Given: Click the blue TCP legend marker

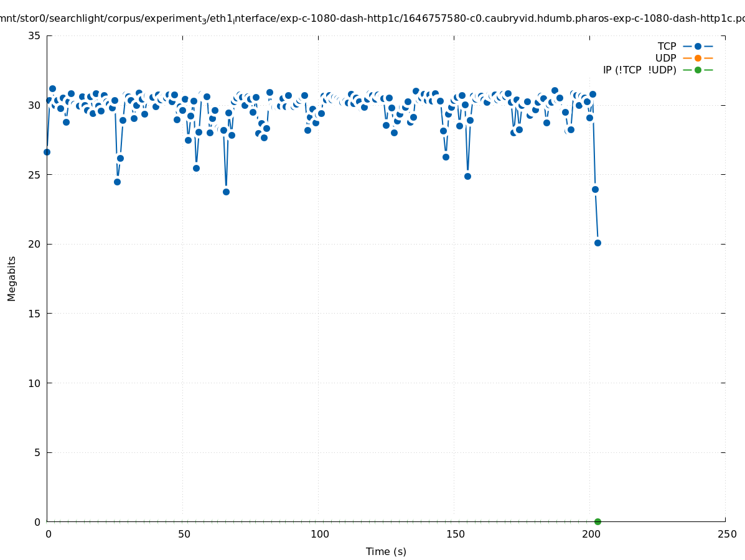Looking at the screenshot, I should pyautogui.click(x=698, y=46).
